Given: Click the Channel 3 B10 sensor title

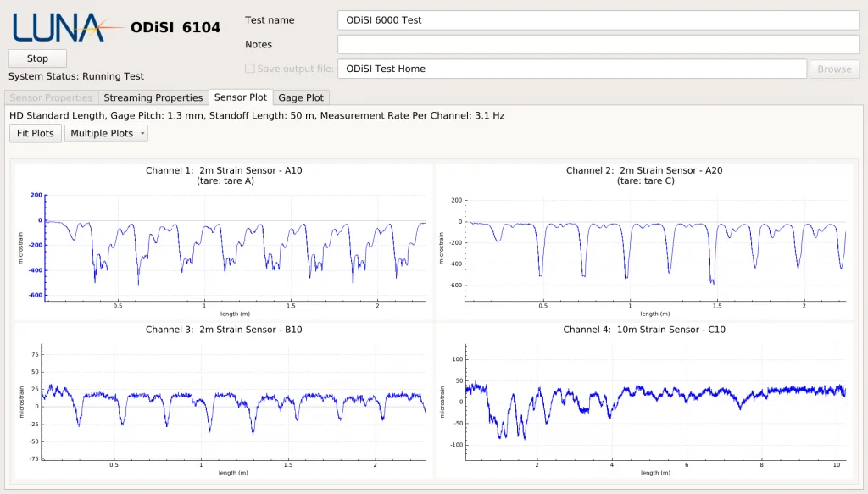Looking at the screenshot, I should click(224, 330).
